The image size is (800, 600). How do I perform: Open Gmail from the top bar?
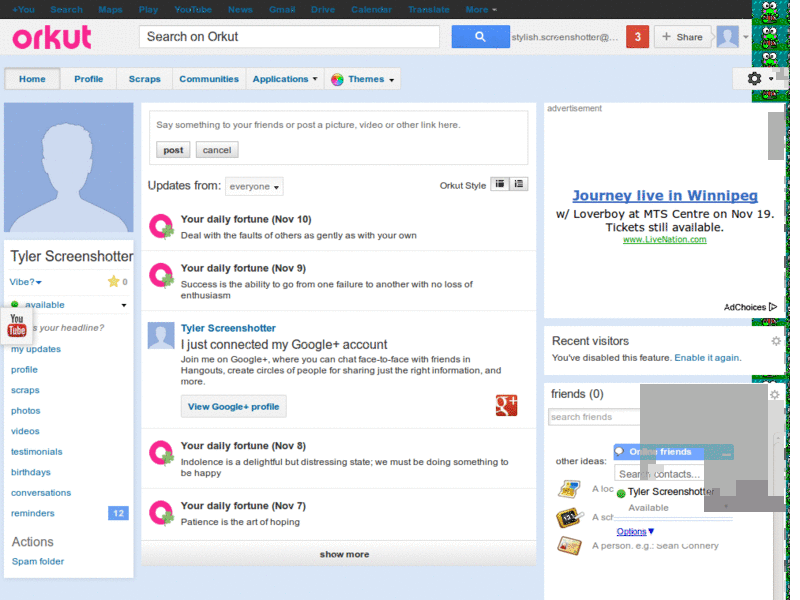(282, 9)
